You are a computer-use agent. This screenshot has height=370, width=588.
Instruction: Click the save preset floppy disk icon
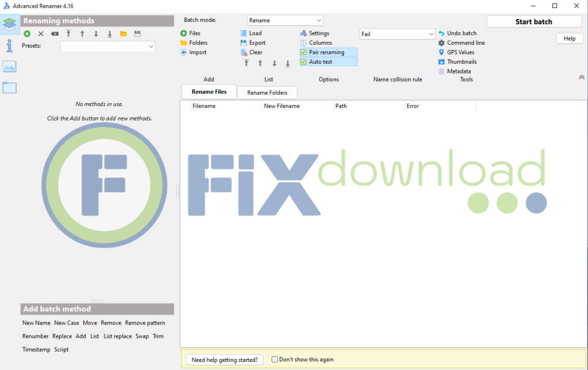tap(137, 34)
